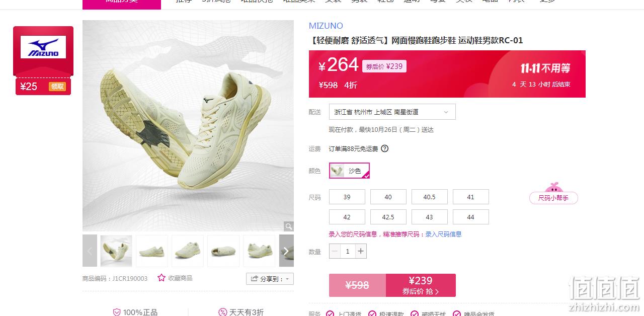Open the MIZUNO brand link
The image size is (644, 316).
(326, 26)
